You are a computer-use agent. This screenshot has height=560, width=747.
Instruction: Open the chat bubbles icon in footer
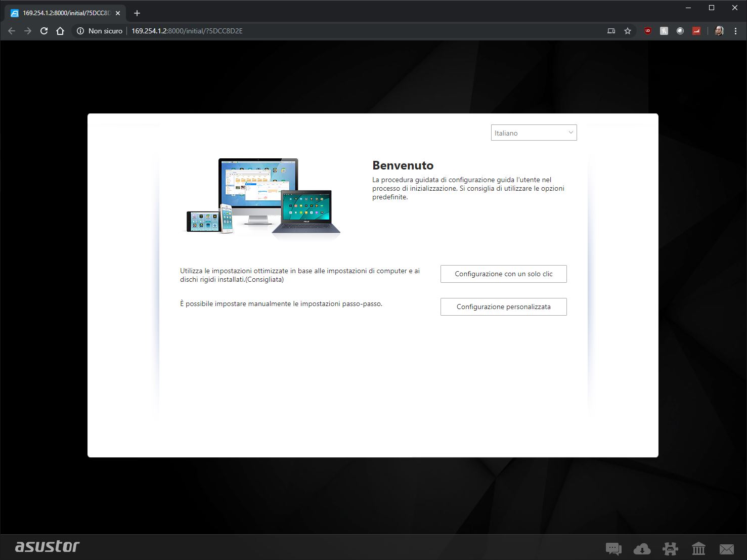point(613,548)
